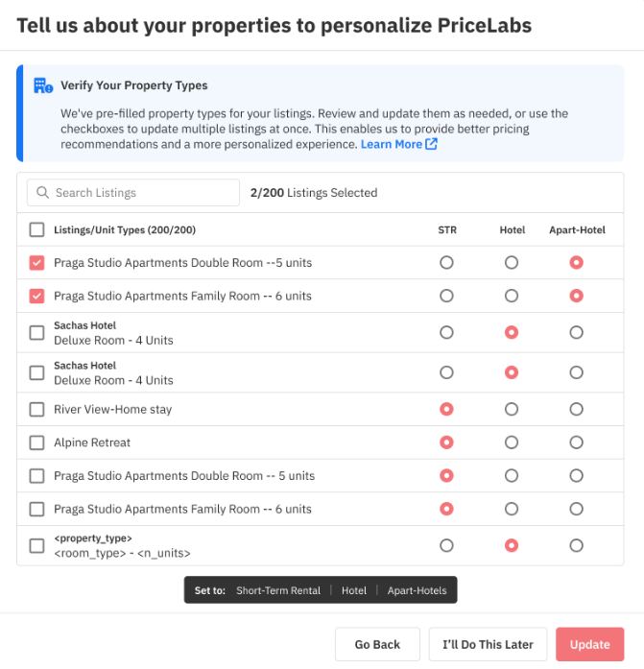Select the STR radio for the first Sachas Hotel row
The image size is (644, 669).
446,332
